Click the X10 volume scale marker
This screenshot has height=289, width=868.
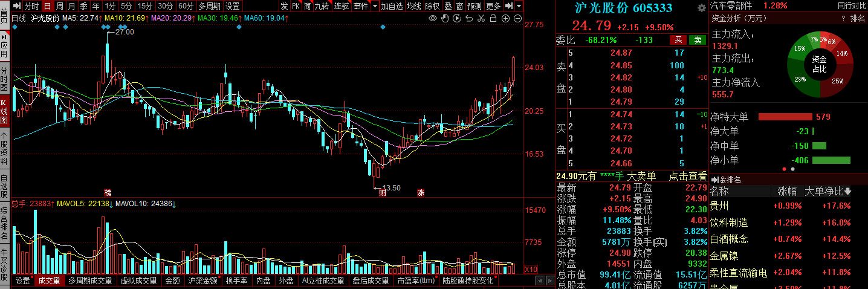(530, 270)
